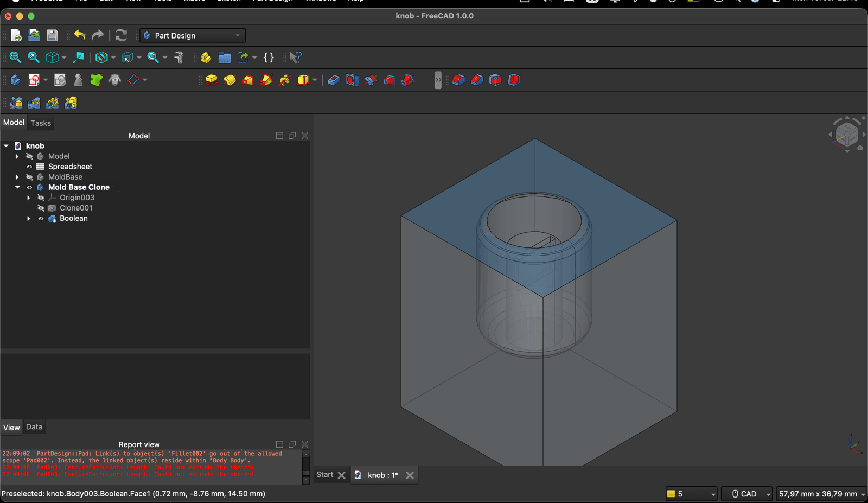Save the knob document
This screenshot has width=868, height=503.
(x=52, y=35)
